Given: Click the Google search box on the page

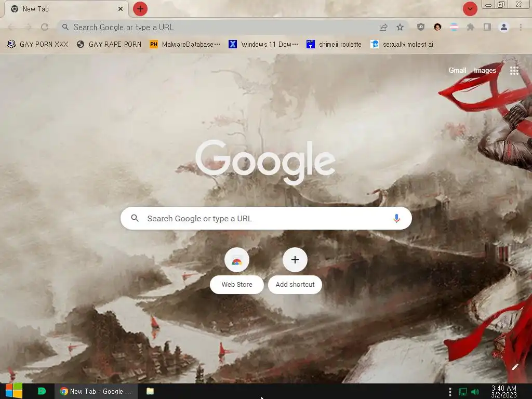Looking at the screenshot, I should coord(266,218).
